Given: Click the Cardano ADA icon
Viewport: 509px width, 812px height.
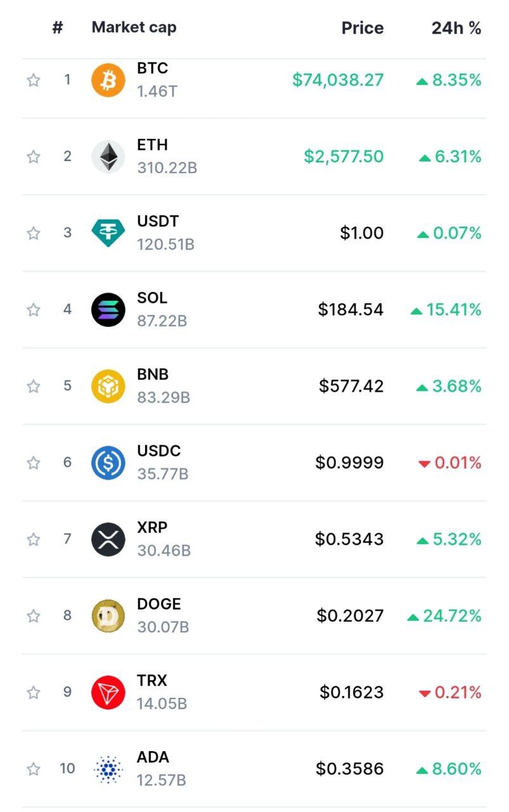Looking at the screenshot, I should point(108,769).
